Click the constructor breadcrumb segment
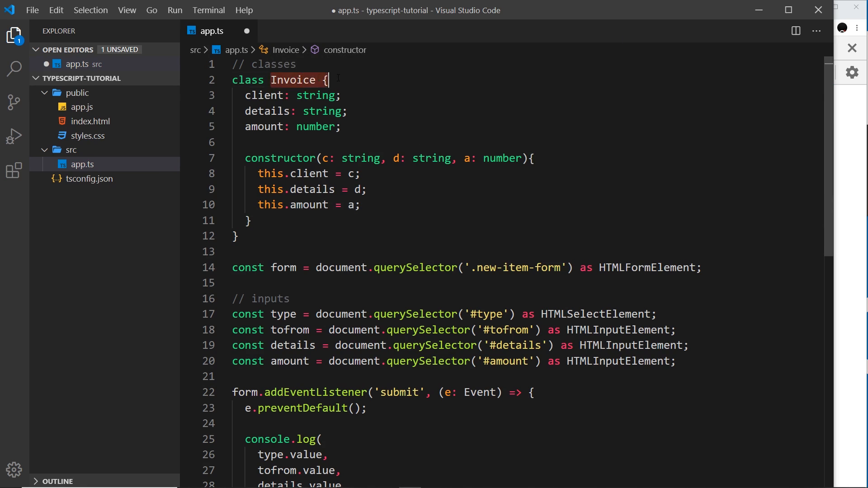868x488 pixels. (x=345, y=50)
